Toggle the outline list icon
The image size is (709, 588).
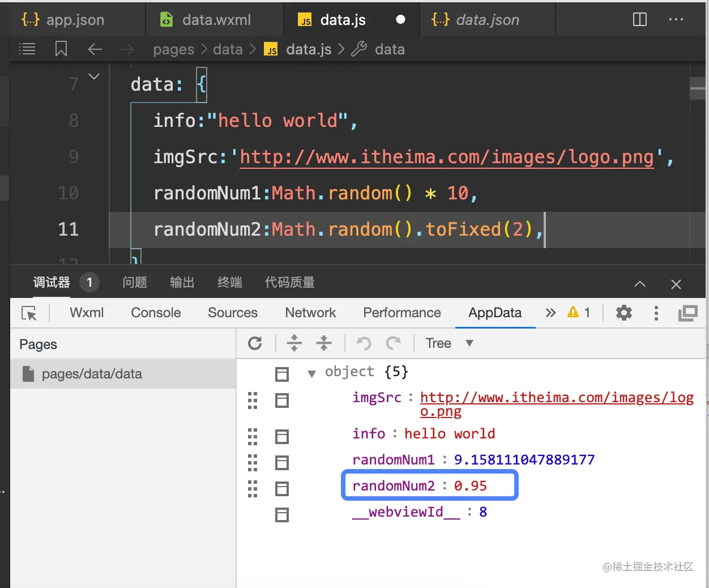point(27,49)
